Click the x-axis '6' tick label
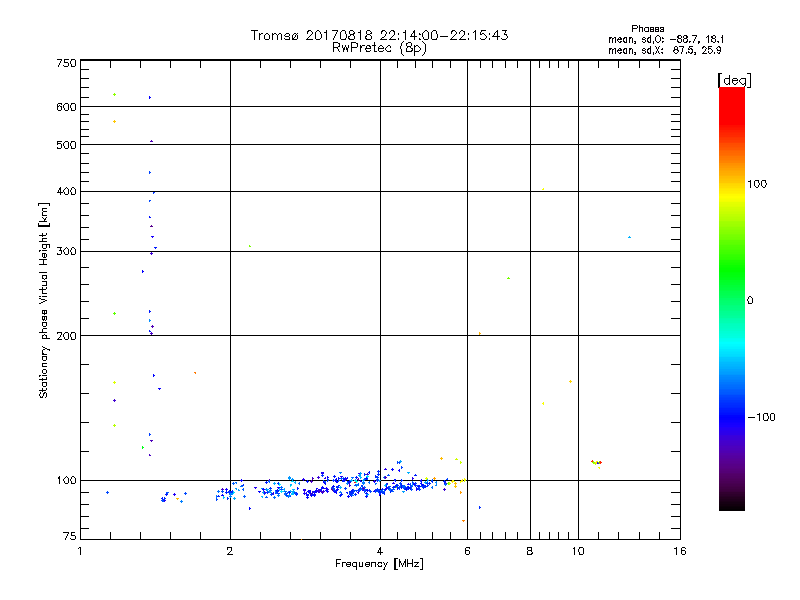The width and height of the screenshot is (800, 600). pyautogui.click(x=467, y=551)
